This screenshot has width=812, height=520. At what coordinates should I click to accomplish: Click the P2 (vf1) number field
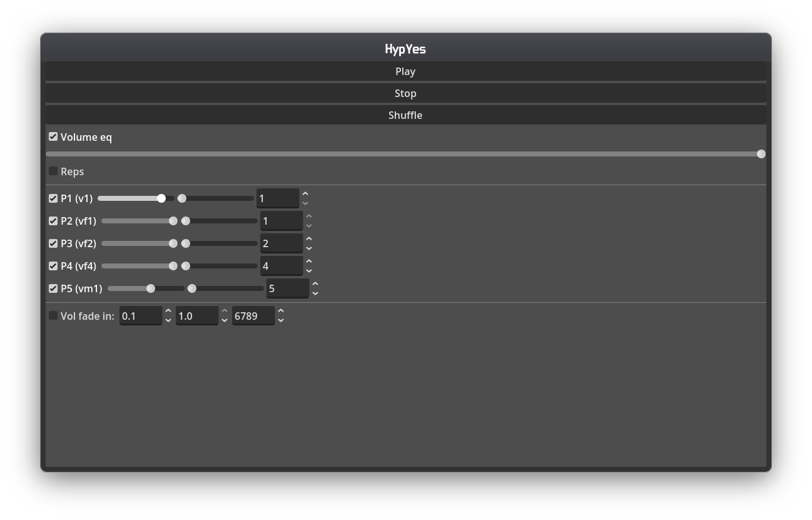[x=282, y=221]
